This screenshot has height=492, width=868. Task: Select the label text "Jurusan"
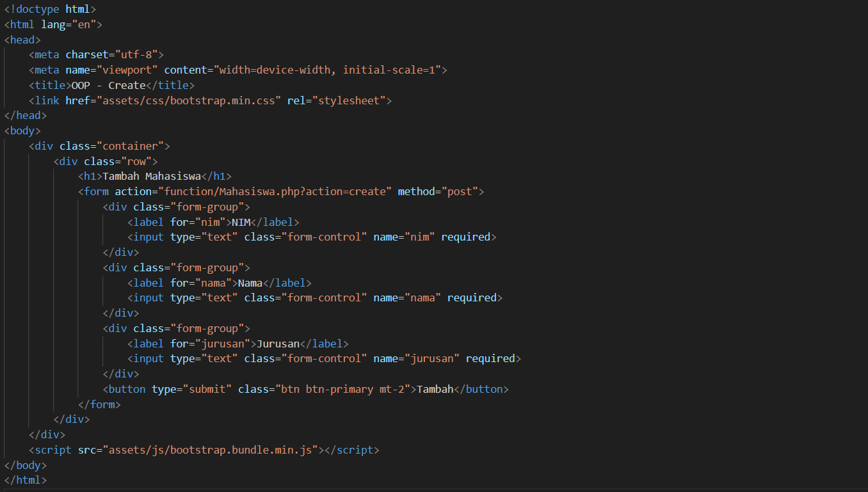coord(278,344)
